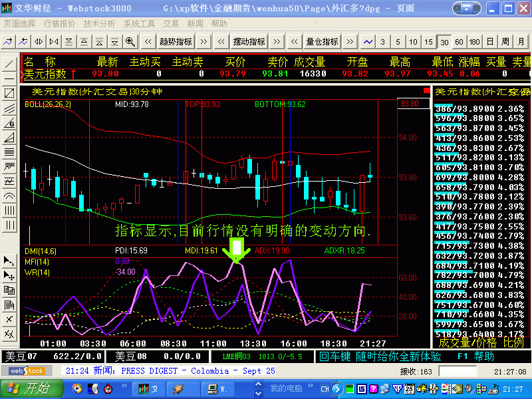The width and height of the screenshot is (532, 399).
Task: Click the 摆动指标 button
Action: [x=249, y=42]
